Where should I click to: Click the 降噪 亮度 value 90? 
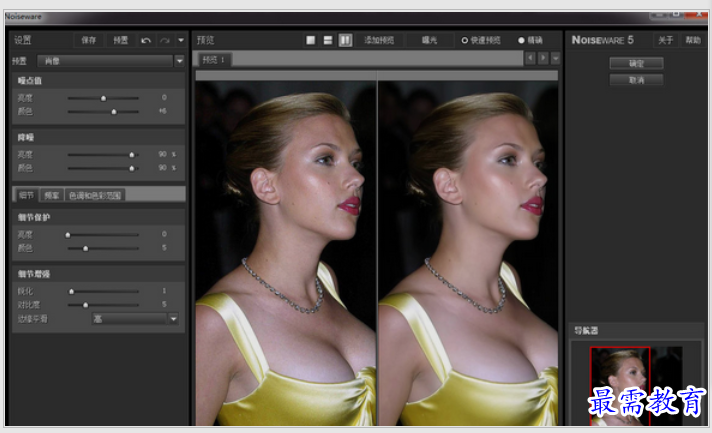(163, 154)
